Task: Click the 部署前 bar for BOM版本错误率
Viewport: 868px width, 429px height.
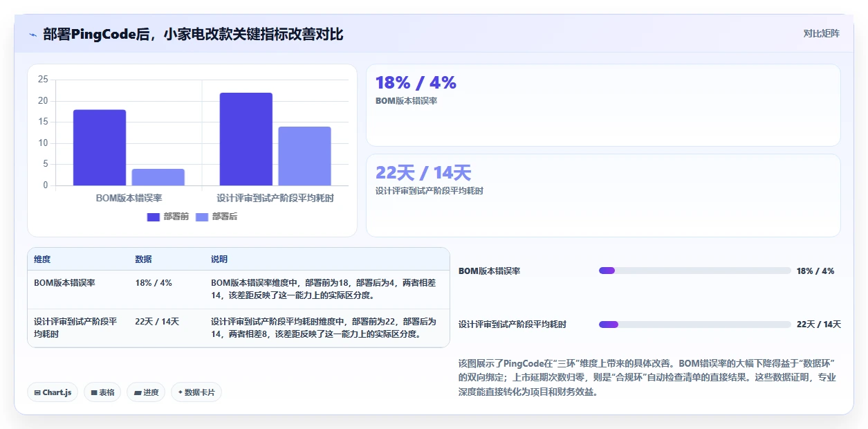Action: coord(100,147)
